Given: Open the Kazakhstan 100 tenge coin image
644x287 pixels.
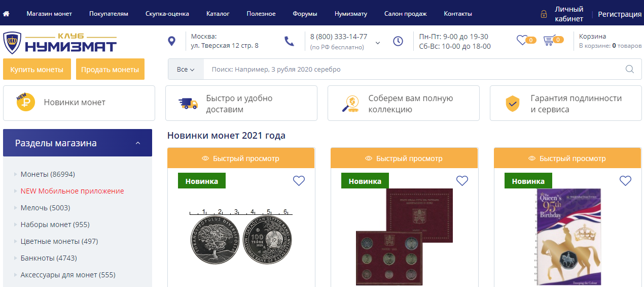Looking at the screenshot, I should (x=241, y=236).
